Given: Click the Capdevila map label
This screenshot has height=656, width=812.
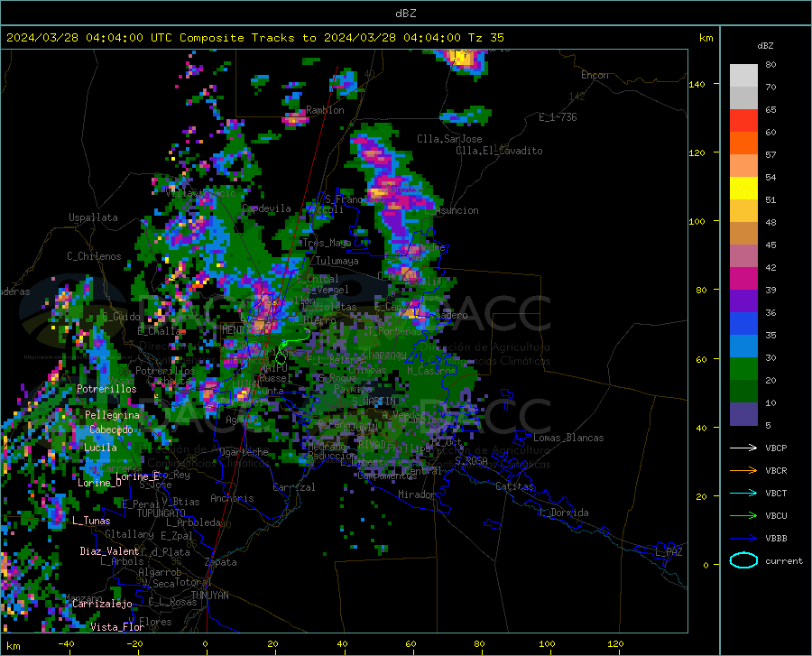Looking at the screenshot, I should coord(266,208).
